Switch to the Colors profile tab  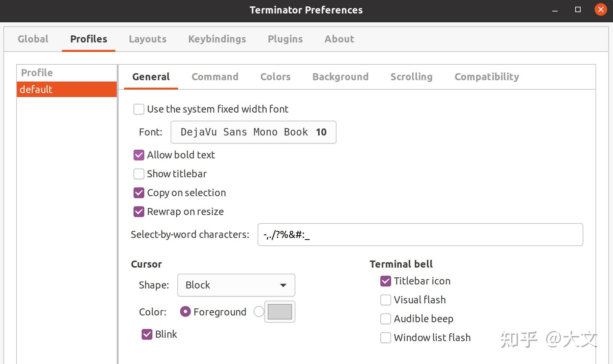[275, 77]
